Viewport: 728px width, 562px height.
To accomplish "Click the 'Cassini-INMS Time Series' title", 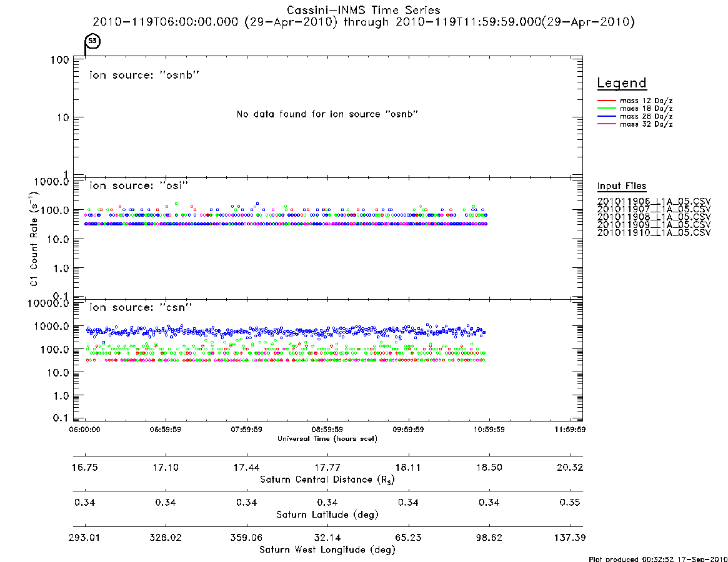I will 364,10.
